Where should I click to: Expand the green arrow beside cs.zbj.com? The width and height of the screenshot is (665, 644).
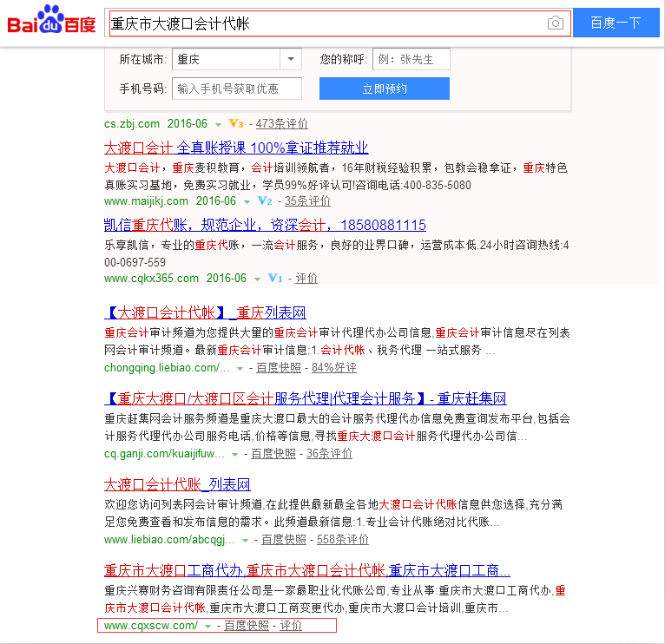tap(218, 125)
